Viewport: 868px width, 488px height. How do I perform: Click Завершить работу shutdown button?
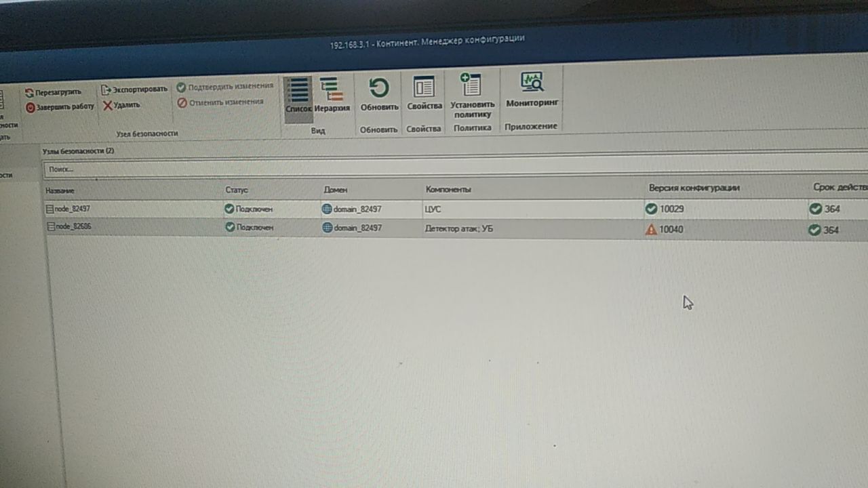pyautogui.click(x=60, y=107)
